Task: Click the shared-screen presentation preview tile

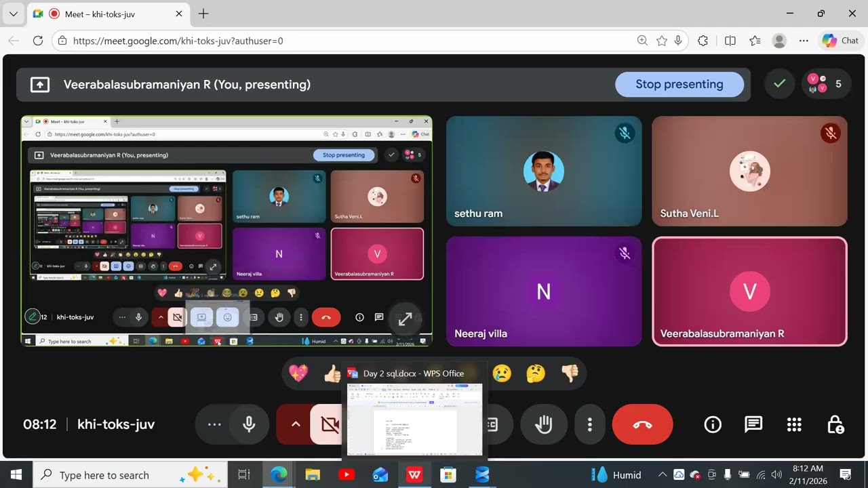Action: pos(226,231)
